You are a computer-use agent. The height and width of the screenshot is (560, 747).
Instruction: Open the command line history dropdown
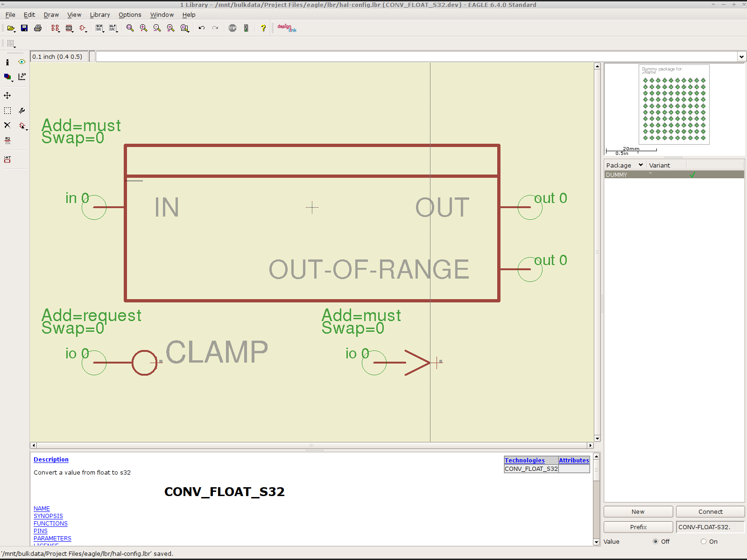741,57
